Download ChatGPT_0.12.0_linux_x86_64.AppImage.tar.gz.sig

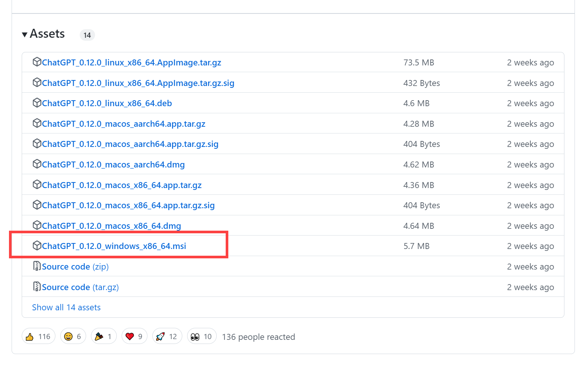pyautogui.click(x=138, y=83)
